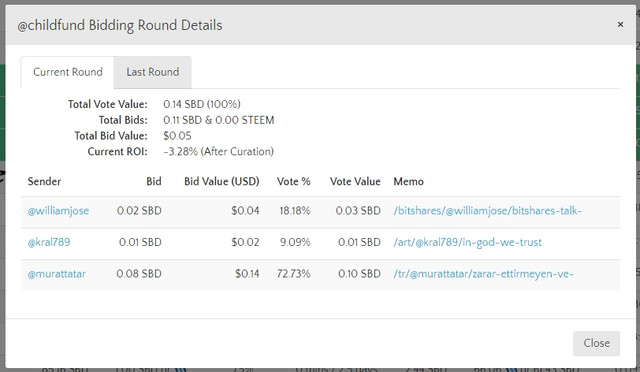
Task: Select the 72.73% vote percentage cell
Action: [x=293, y=274]
